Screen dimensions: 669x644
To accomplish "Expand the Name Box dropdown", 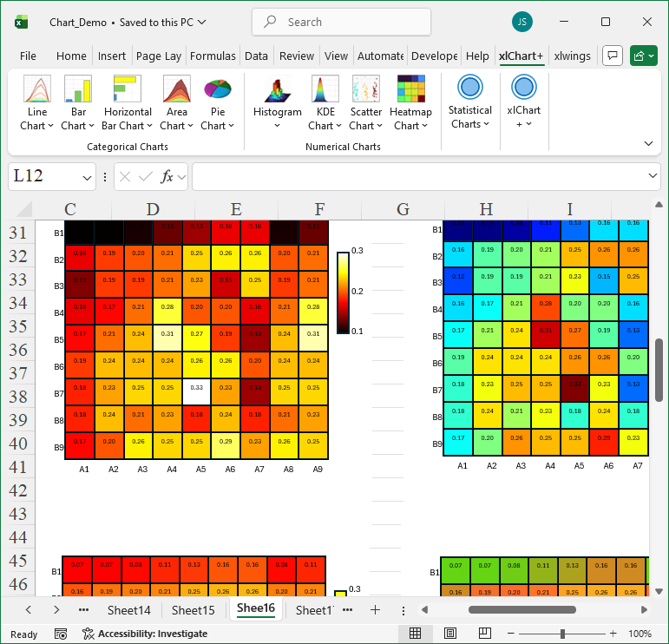I will 87,177.
